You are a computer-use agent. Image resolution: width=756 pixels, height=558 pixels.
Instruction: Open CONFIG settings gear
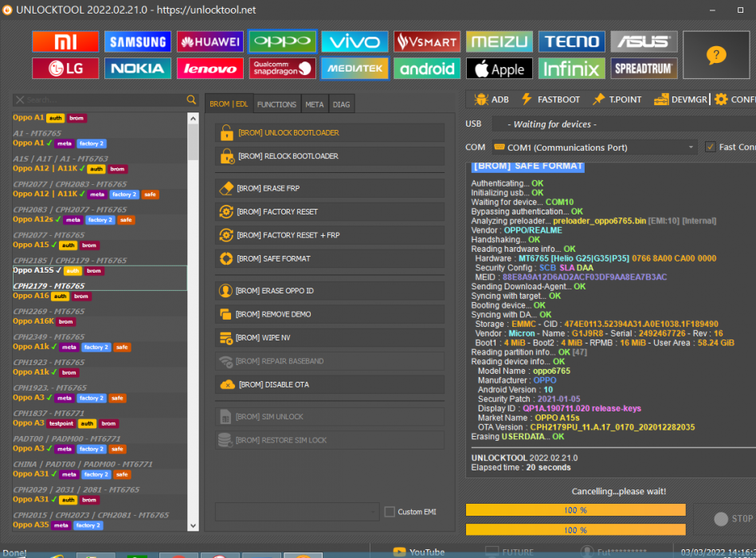[734, 100]
